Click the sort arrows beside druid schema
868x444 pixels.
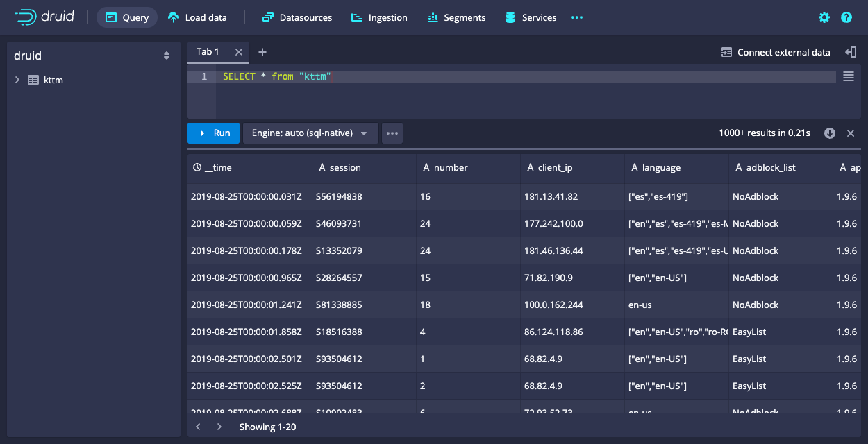(167, 55)
